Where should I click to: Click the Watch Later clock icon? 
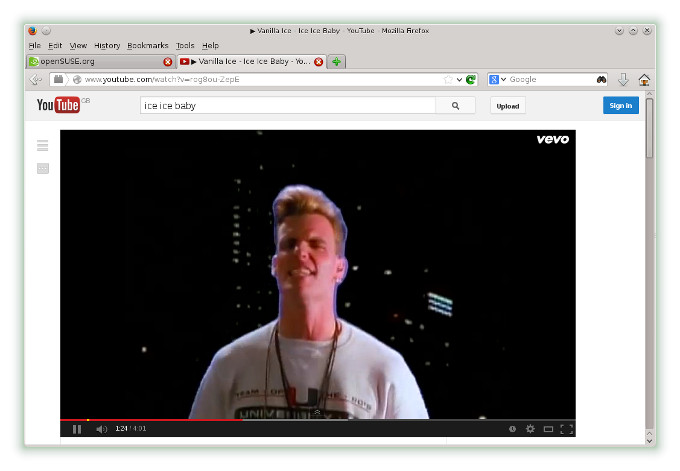click(x=512, y=429)
